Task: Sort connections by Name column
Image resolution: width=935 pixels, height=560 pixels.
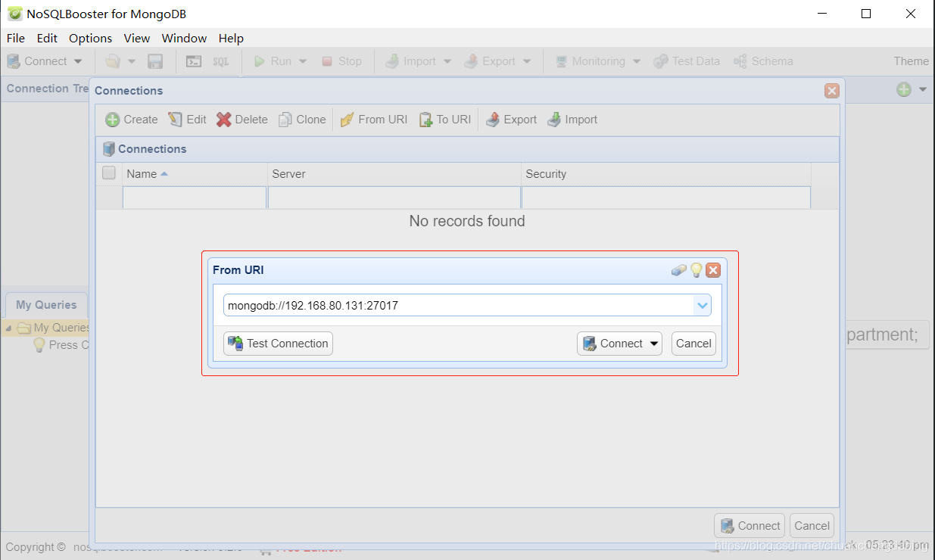Action: [195, 174]
